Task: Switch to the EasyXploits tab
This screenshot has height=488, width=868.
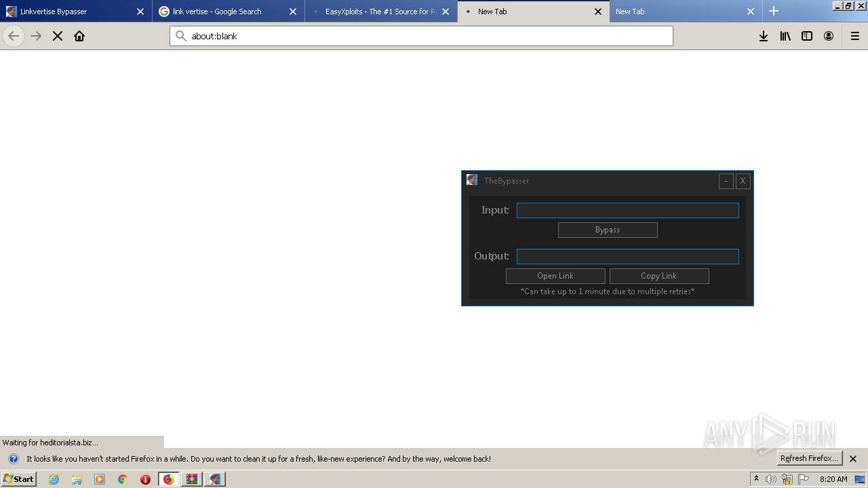Action: [381, 12]
